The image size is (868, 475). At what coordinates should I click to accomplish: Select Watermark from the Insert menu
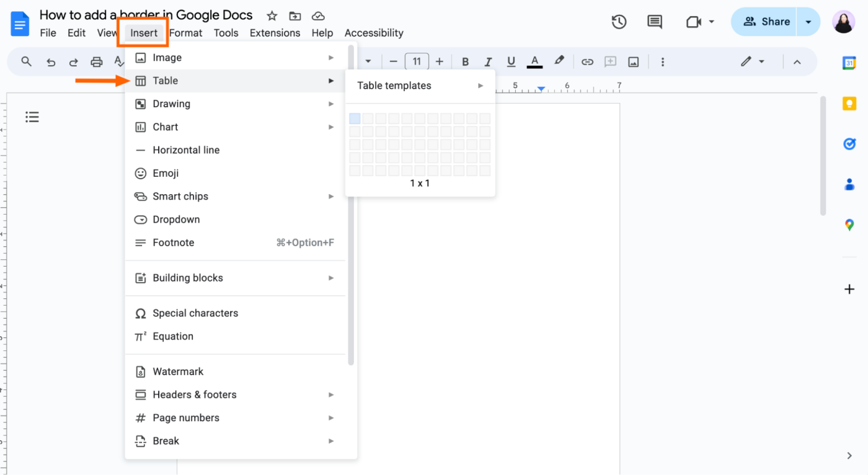(x=235, y=371)
